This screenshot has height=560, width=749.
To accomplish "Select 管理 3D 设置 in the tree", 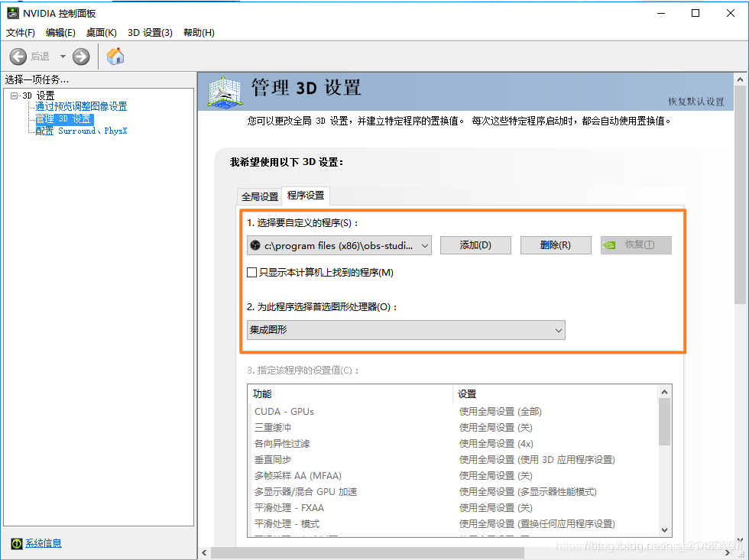I will (x=63, y=119).
